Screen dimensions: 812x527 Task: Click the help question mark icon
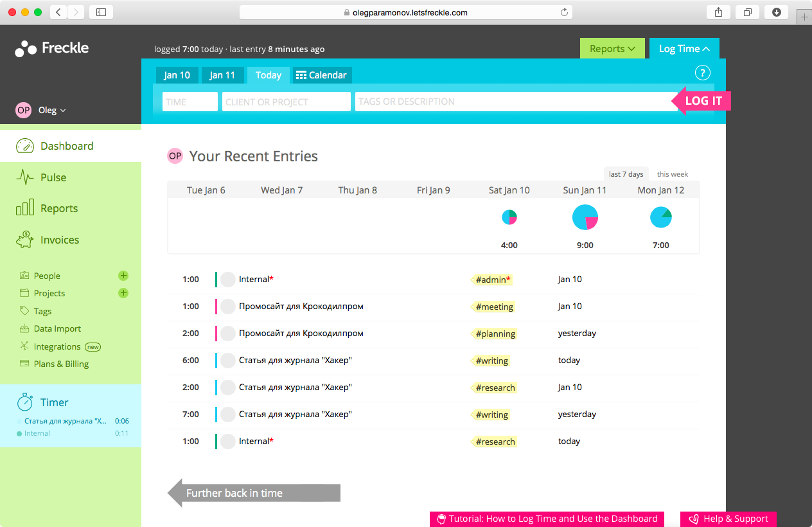pyautogui.click(x=703, y=73)
